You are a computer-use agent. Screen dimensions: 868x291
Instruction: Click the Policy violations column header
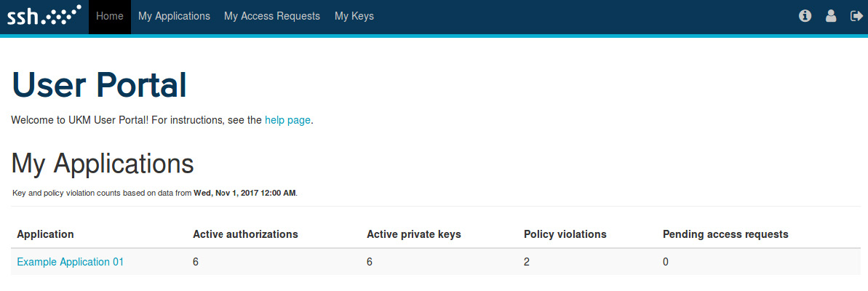pos(565,234)
